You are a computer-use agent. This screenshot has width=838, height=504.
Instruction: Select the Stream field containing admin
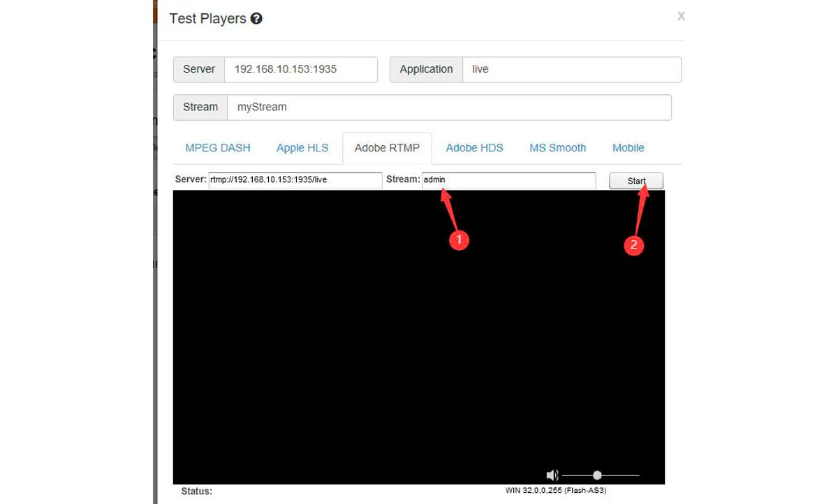pyautogui.click(x=510, y=179)
